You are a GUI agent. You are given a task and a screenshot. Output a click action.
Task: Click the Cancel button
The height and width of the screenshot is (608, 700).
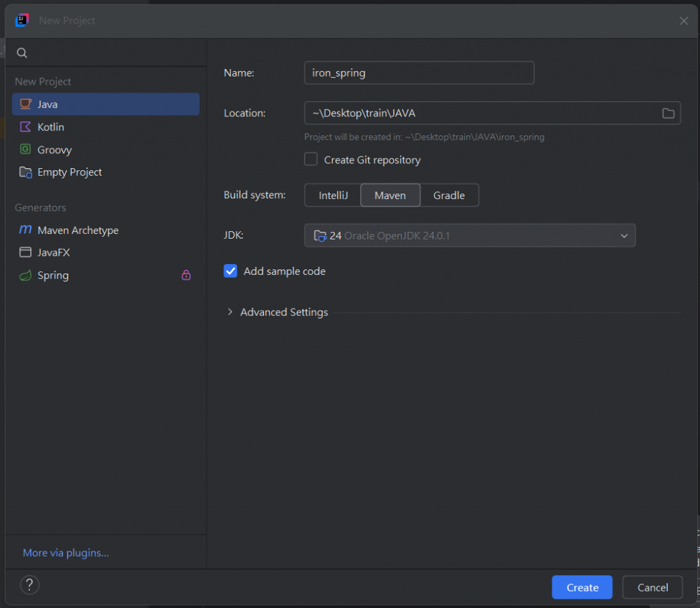point(652,587)
